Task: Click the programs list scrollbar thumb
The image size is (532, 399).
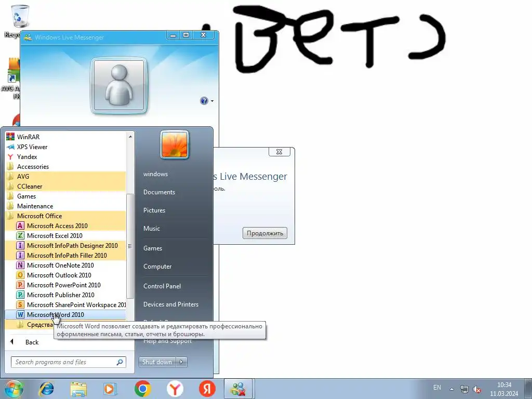Action: (130, 246)
